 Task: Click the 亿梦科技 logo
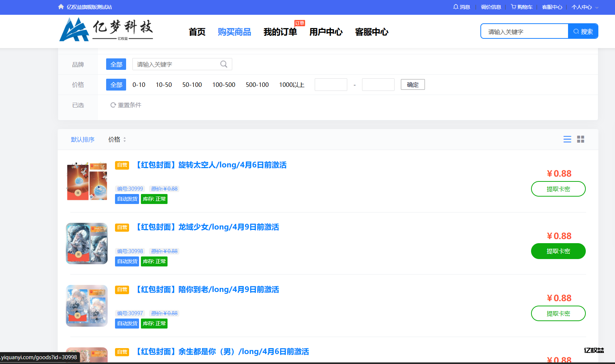point(105,30)
